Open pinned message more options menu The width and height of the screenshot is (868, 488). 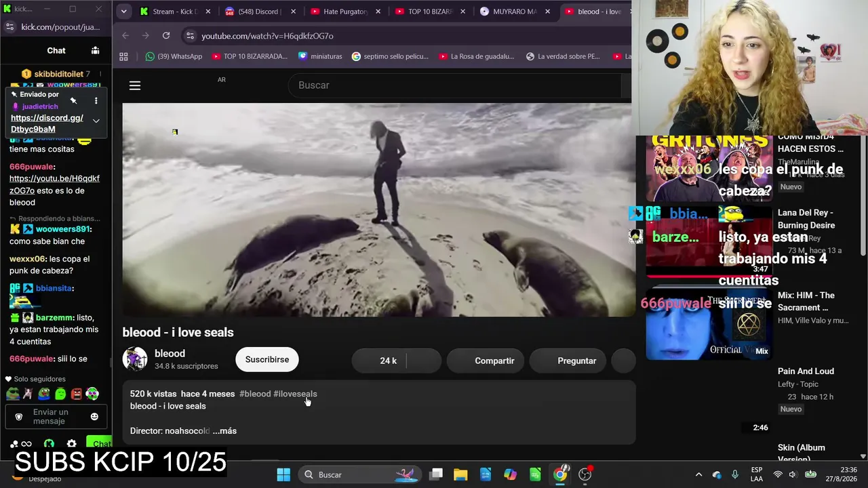coord(96,101)
